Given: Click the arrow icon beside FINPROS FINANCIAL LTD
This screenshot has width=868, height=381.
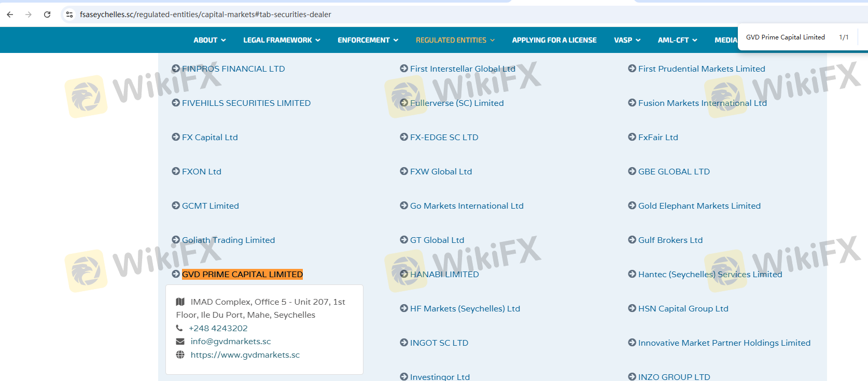Looking at the screenshot, I should [x=176, y=69].
